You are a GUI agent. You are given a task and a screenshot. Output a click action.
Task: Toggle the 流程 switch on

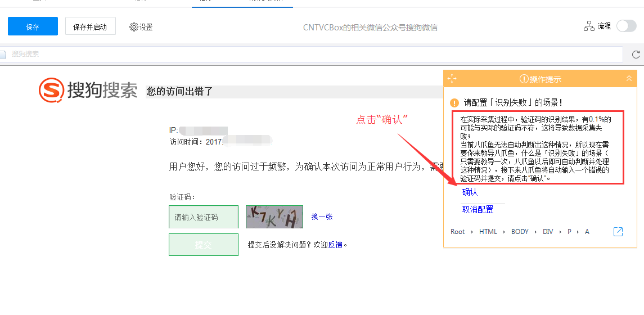tap(627, 26)
